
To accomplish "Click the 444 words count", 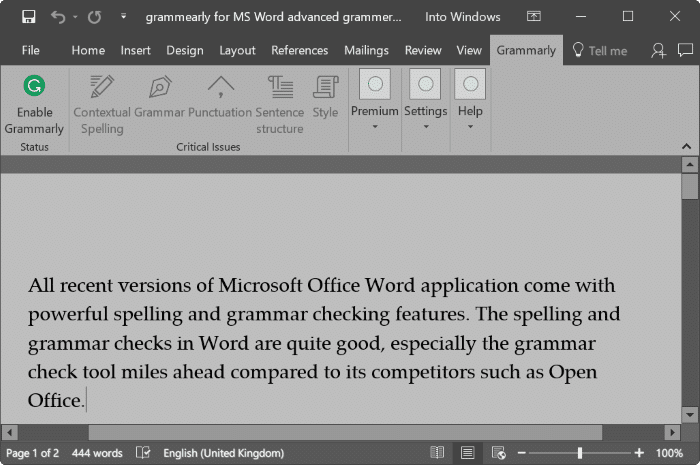I will [x=97, y=453].
